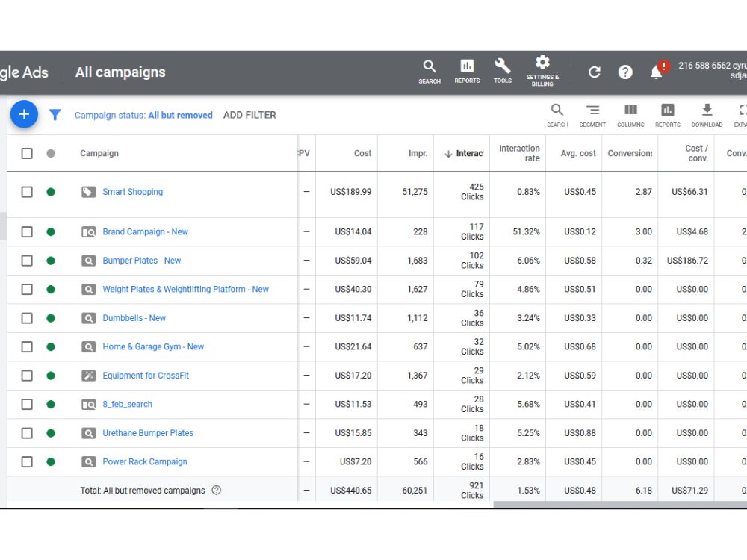Image resolution: width=747 pixels, height=560 pixels.
Task: Open status dropdown for Brand Campaign - New
Action: point(51,232)
